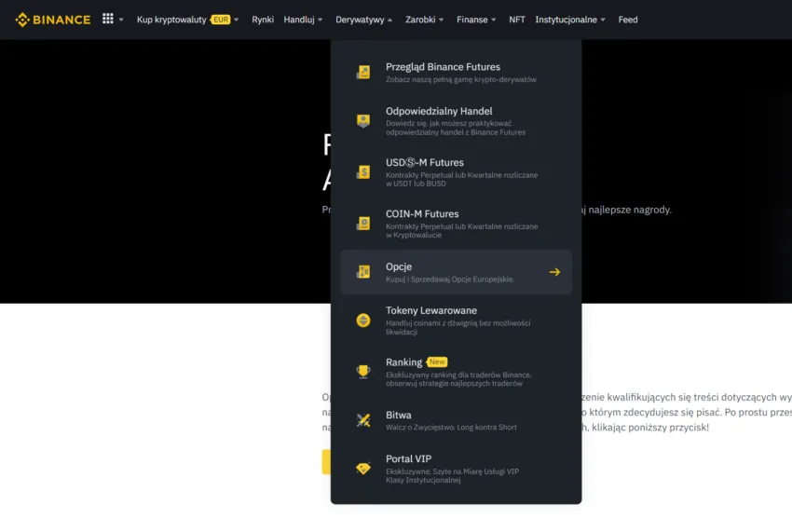Open the Bitwa entry
792x532 pixels.
[x=457, y=420]
